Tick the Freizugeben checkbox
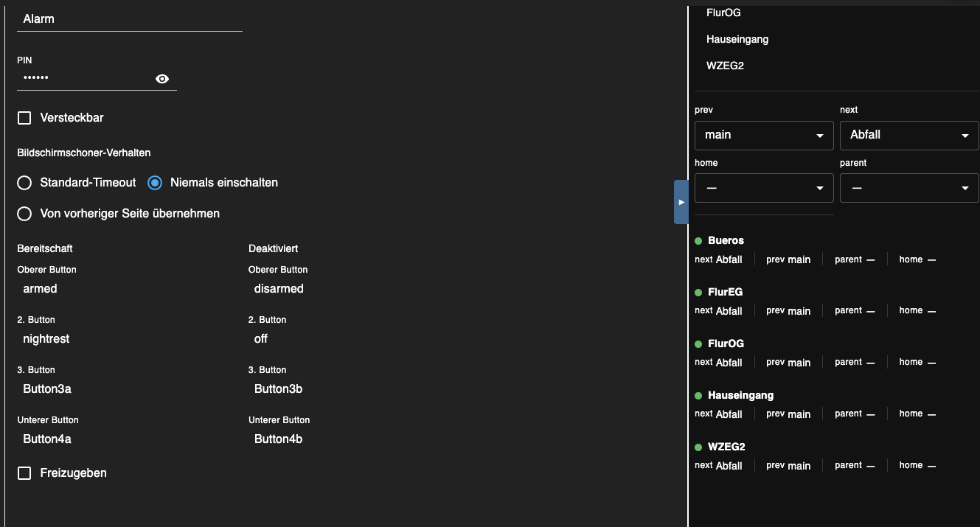Screen dimensions: 980x527 [25, 473]
